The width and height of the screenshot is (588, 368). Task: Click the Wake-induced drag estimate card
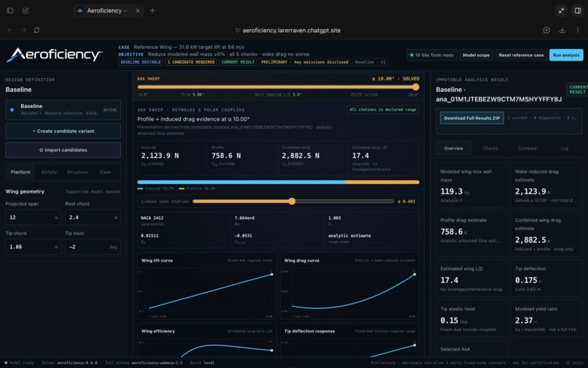(546, 185)
